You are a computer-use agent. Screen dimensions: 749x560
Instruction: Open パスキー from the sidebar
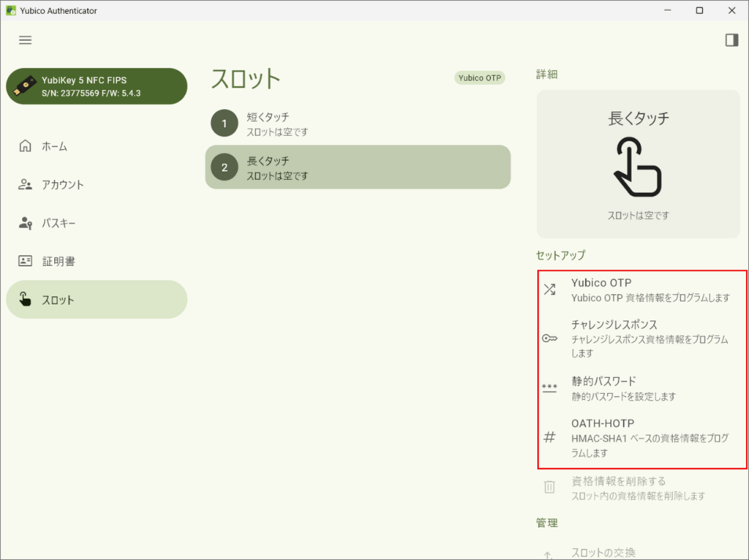pyautogui.click(x=97, y=223)
